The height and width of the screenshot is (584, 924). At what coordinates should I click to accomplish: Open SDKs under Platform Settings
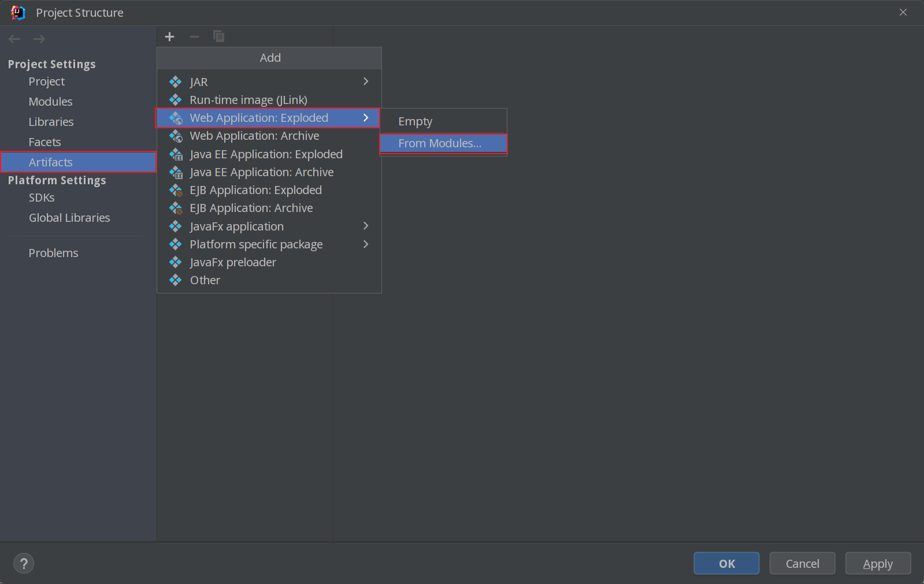click(x=78, y=198)
